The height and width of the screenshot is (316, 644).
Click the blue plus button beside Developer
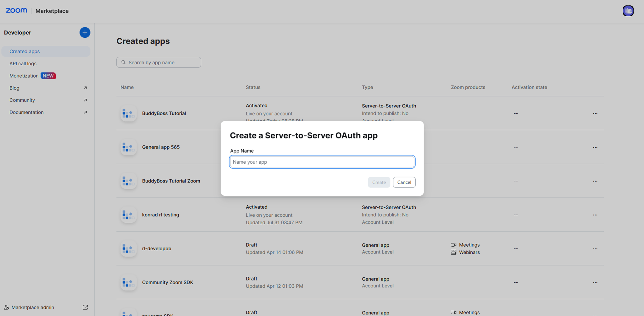click(85, 32)
